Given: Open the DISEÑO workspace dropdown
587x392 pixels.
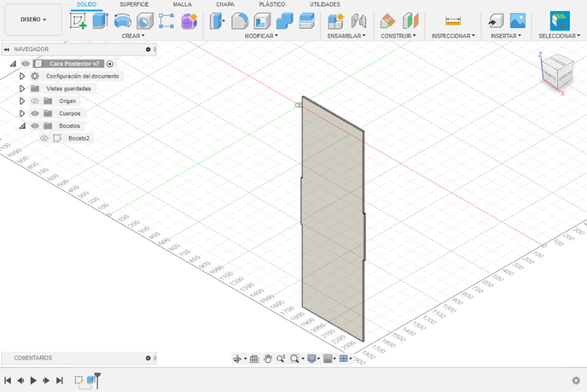Looking at the screenshot, I should point(33,20).
